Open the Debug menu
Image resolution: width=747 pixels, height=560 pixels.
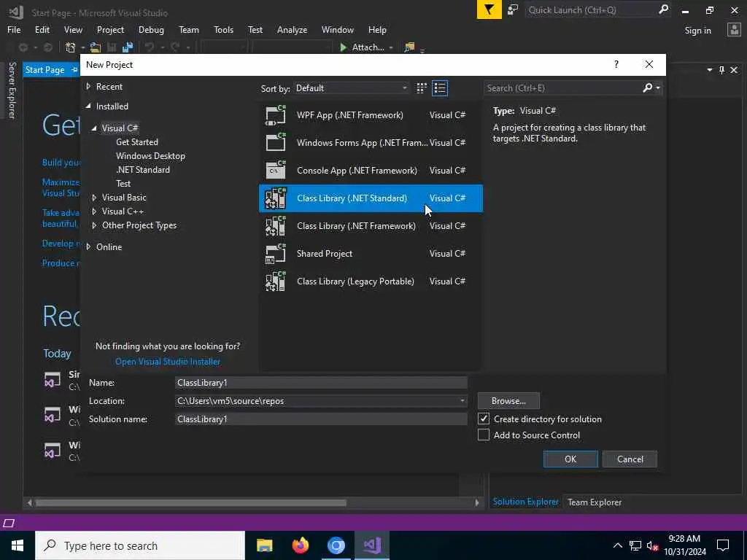pyautogui.click(x=151, y=29)
